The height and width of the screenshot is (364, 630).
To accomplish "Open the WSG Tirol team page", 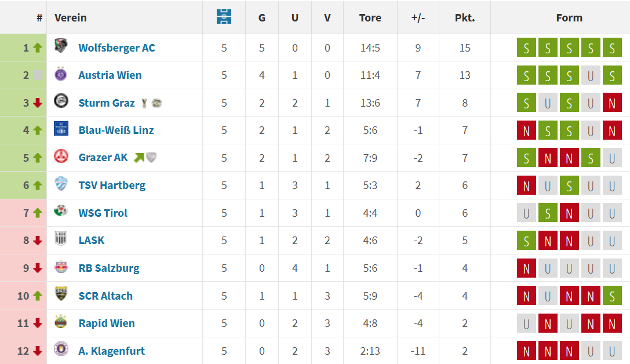I will pos(103,213).
